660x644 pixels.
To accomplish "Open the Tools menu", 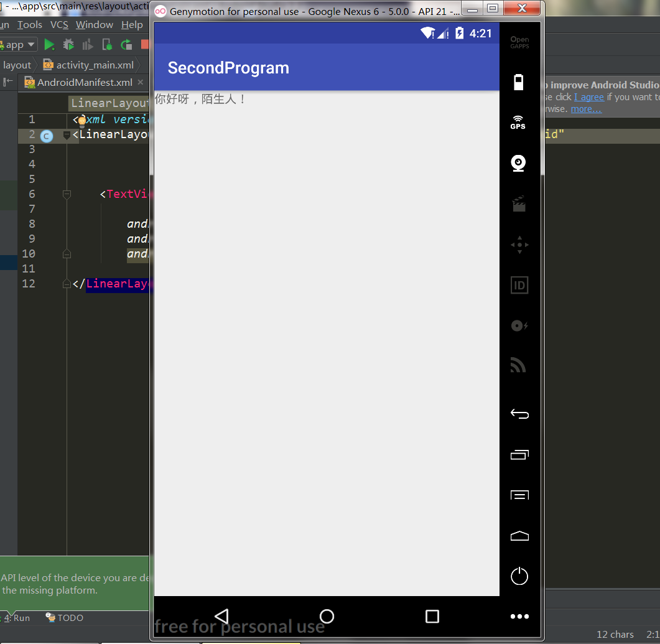I will [29, 25].
